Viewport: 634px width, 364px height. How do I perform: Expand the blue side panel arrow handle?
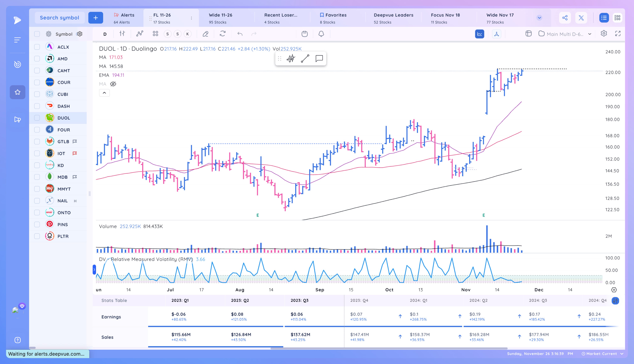coord(94,270)
